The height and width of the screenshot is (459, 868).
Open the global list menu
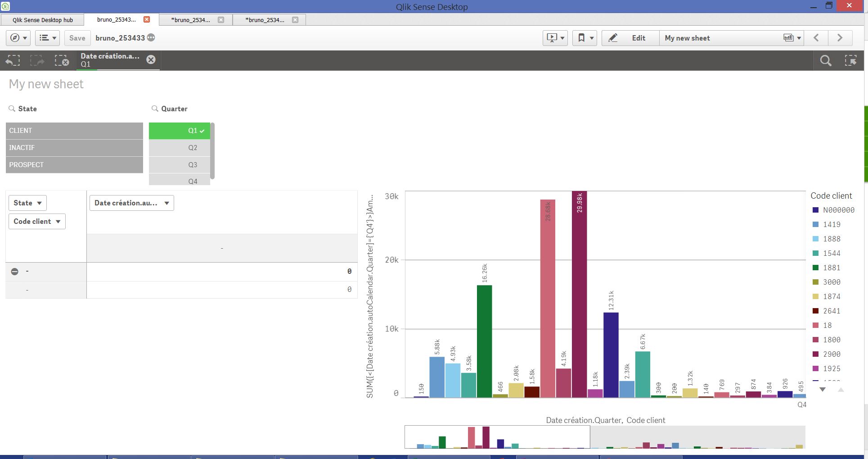[x=47, y=38]
